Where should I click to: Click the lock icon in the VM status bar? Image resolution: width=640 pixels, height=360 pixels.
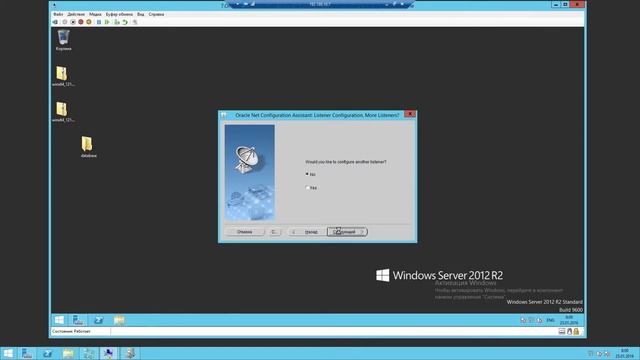pyautogui.click(x=576, y=331)
